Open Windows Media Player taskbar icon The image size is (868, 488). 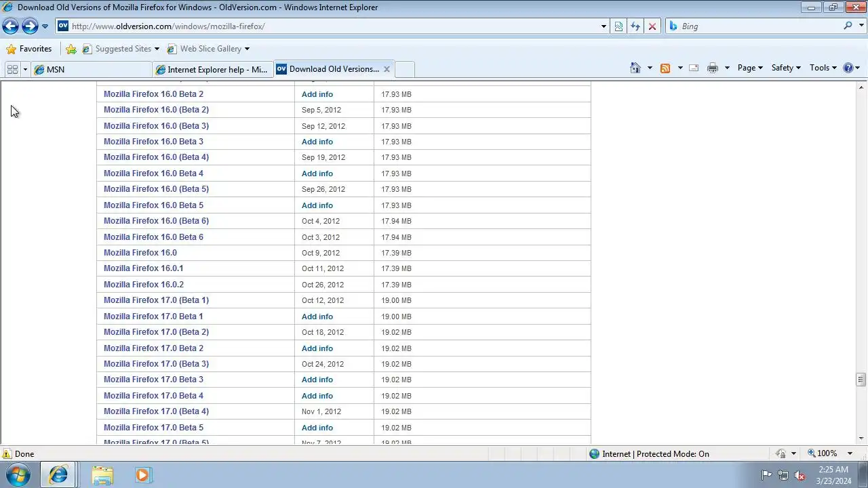(x=142, y=475)
